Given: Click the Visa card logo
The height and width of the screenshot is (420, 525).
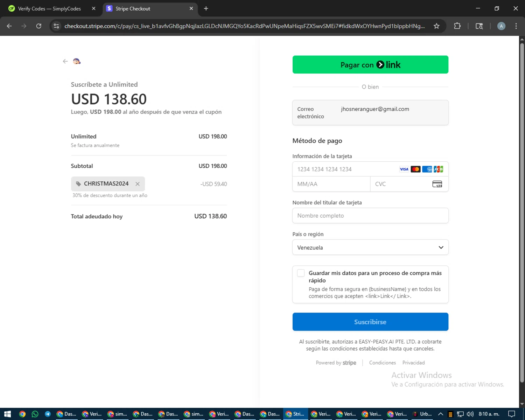Looking at the screenshot, I should pyautogui.click(x=404, y=169).
